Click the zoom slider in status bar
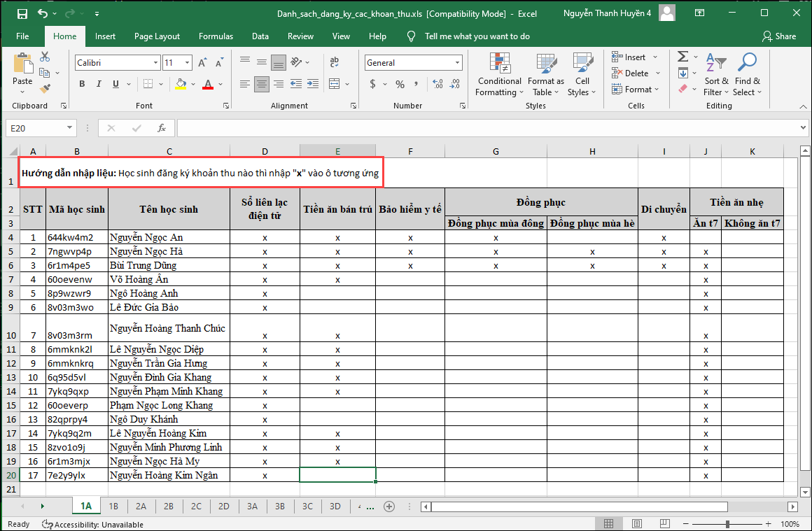 [x=728, y=524]
